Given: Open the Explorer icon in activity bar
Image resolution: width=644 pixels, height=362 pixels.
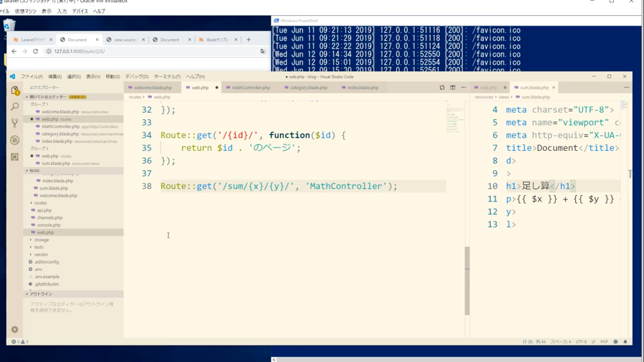Looking at the screenshot, I should 15,90.
